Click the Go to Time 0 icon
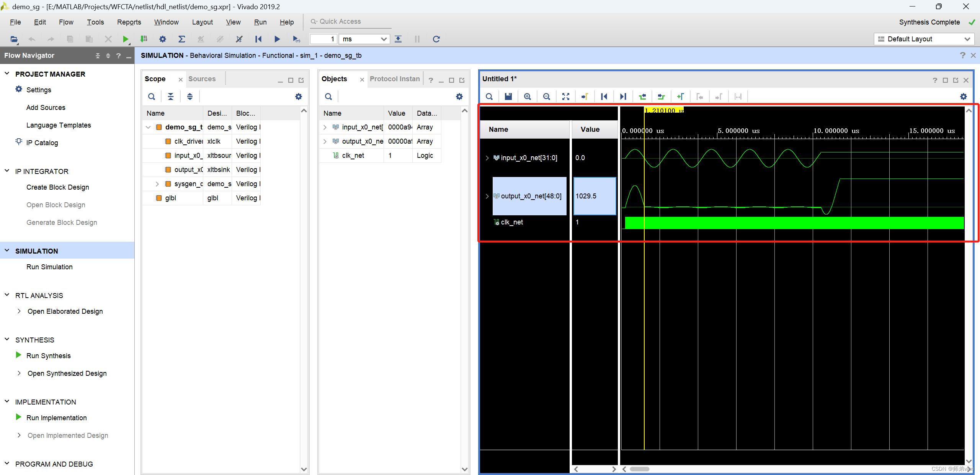The height and width of the screenshot is (475, 980). 604,96
